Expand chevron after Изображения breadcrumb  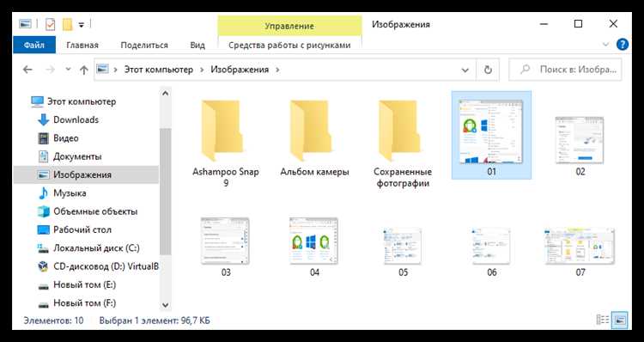point(278,70)
